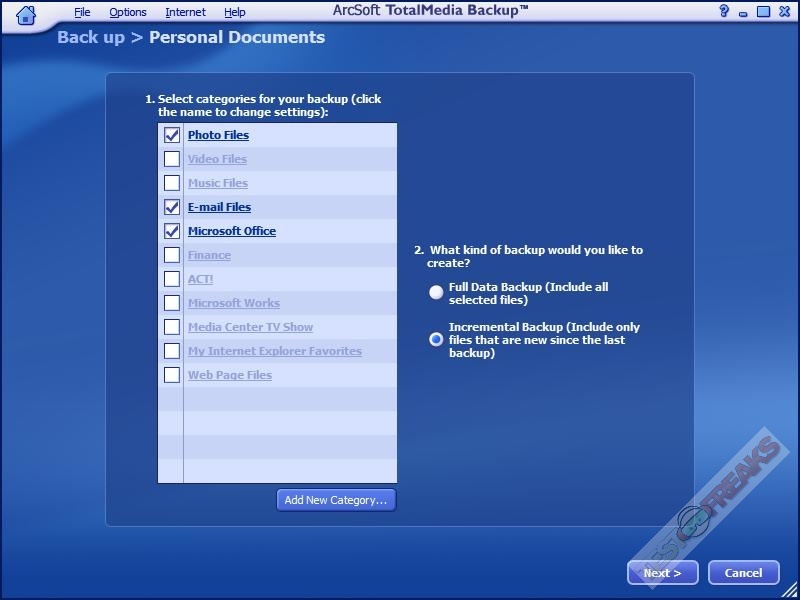Click the Add New Category button

[x=336, y=500]
